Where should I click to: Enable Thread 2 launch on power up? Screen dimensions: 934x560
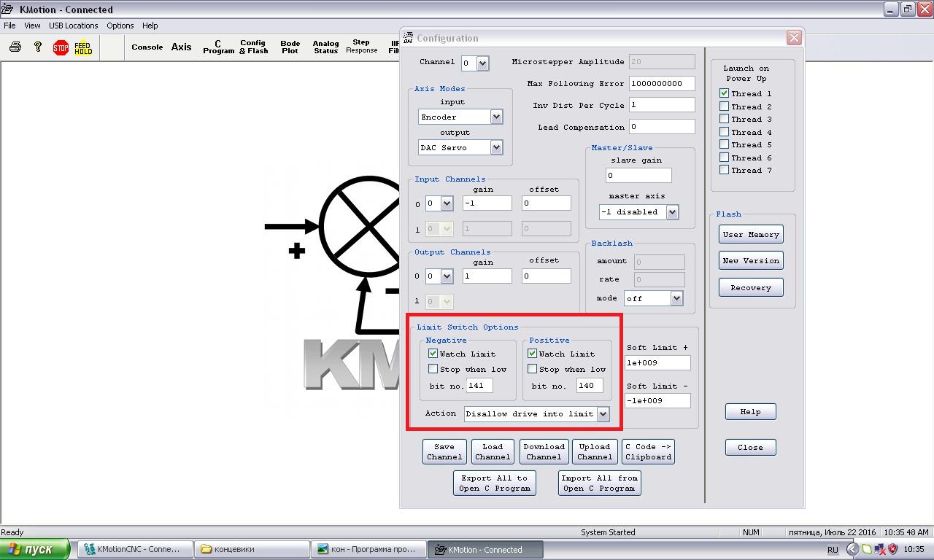tap(724, 106)
